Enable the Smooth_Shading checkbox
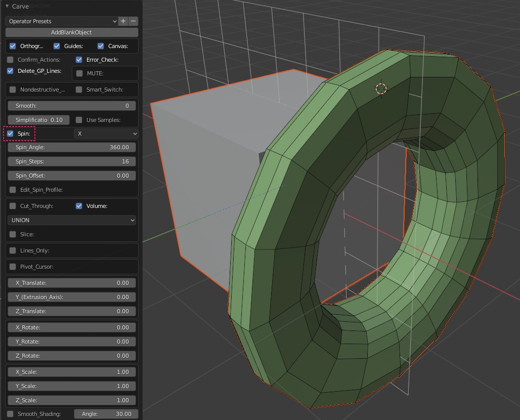The height and width of the screenshot is (420, 520). [11, 414]
